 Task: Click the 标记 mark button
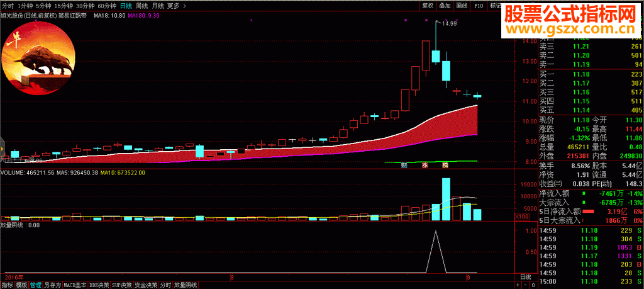[x=495, y=6]
